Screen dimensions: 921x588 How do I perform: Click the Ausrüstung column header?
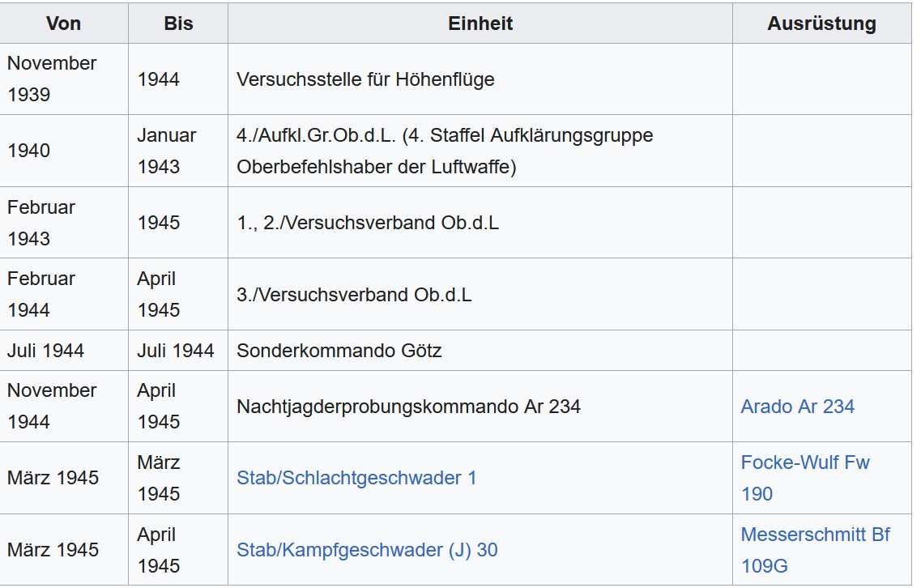point(821,23)
